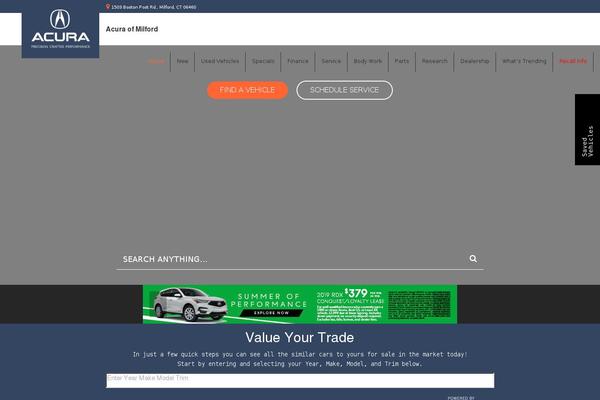600x400 pixels.
Task: Click the Value Your Trade heading
Action: click(300, 338)
